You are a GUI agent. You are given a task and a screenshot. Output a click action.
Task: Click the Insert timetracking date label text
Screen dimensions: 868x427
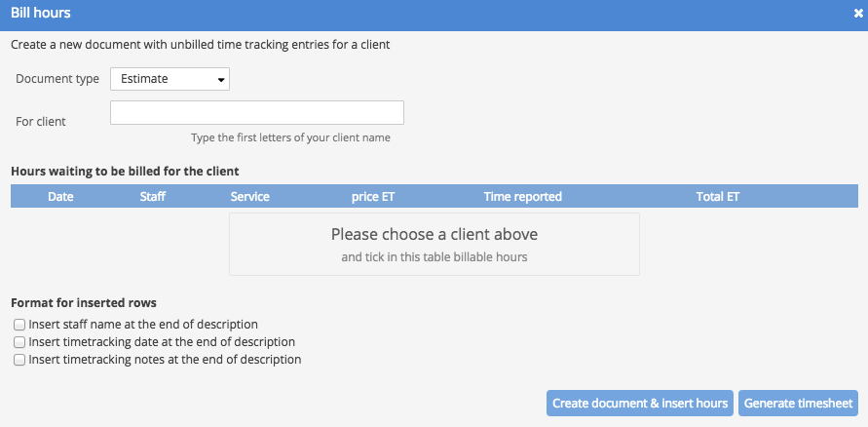tap(162, 342)
